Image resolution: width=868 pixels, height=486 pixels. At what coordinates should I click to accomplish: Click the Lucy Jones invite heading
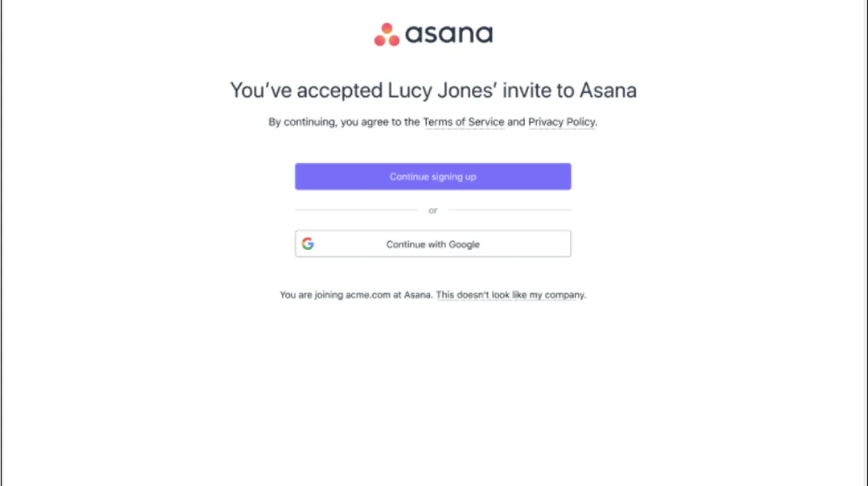coord(433,89)
